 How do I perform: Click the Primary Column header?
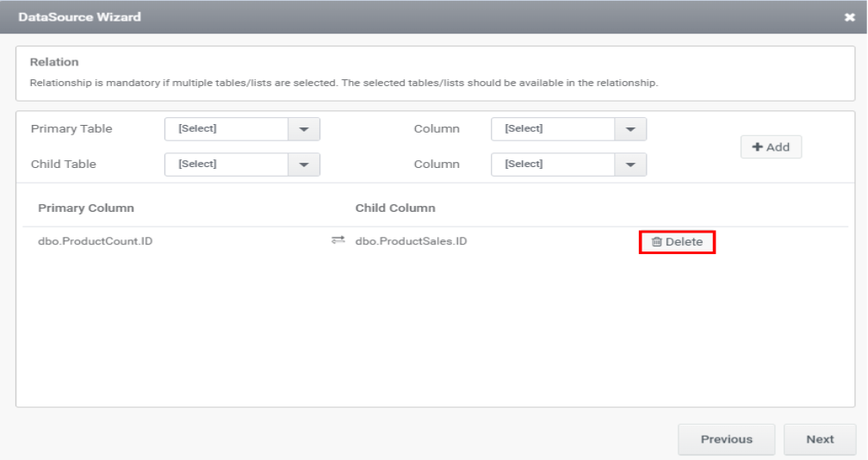[86, 208]
